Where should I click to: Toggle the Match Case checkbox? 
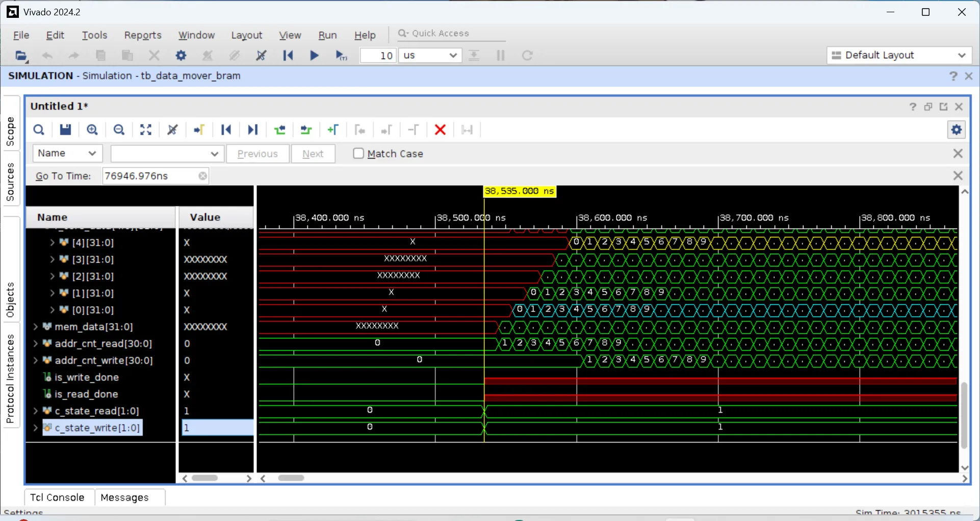tap(358, 154)
